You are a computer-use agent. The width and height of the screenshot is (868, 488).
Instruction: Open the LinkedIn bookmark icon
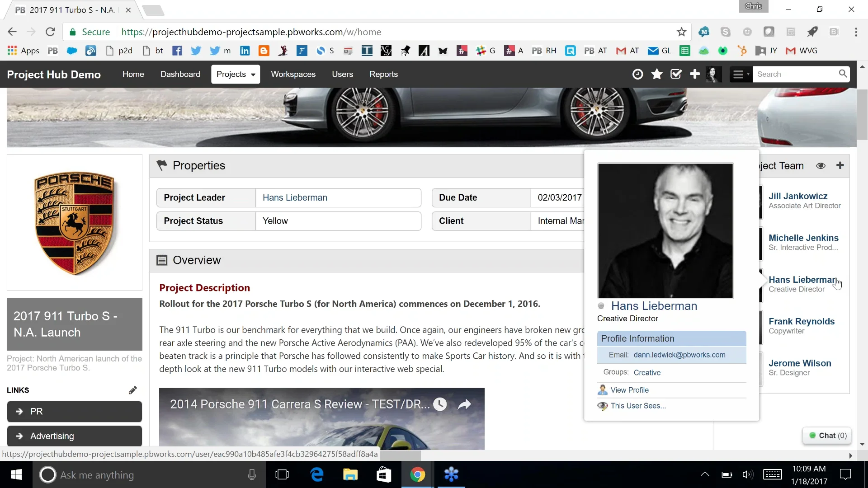[x=245, y=51]
